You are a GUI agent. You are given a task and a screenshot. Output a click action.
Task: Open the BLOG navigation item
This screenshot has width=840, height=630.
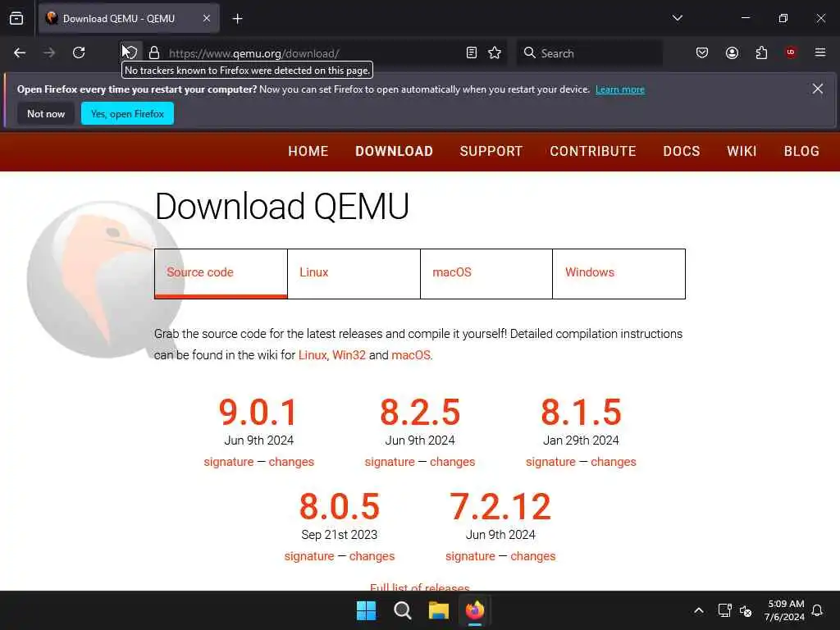click(x=801, y=152)
